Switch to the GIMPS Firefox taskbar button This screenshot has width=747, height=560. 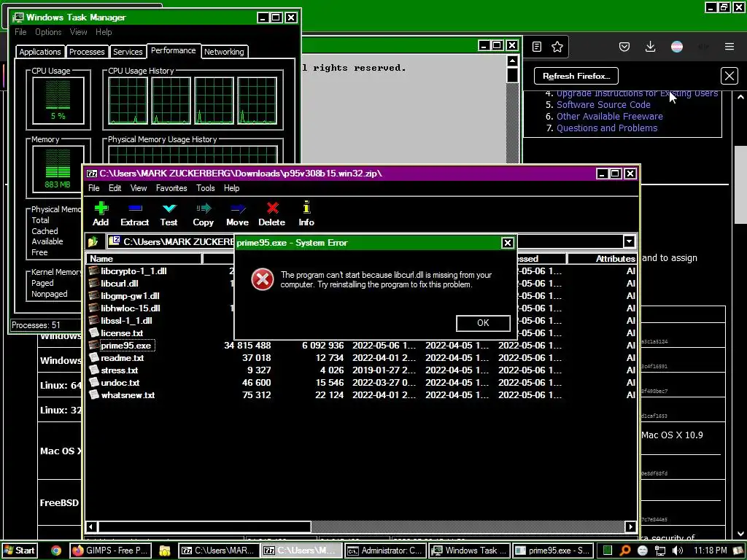[x=111, y=551]
